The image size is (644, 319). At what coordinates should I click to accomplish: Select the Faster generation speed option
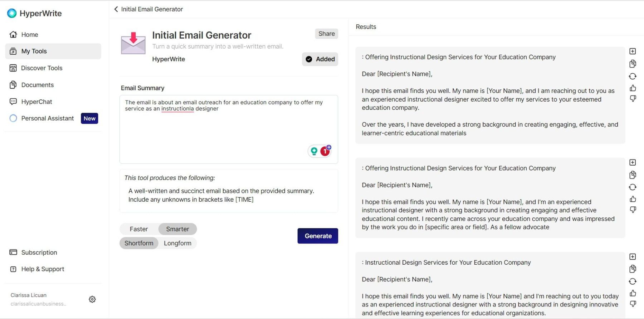click(x=139, y=229)
